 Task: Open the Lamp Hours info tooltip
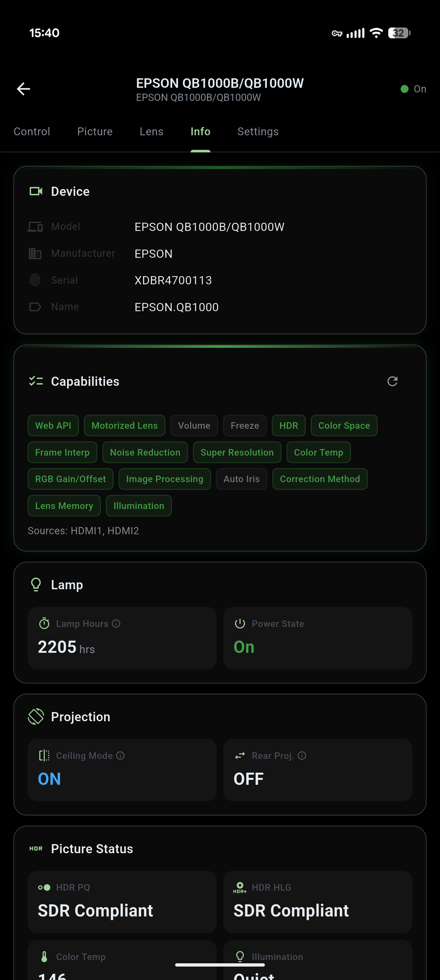[x=115, y=624]
